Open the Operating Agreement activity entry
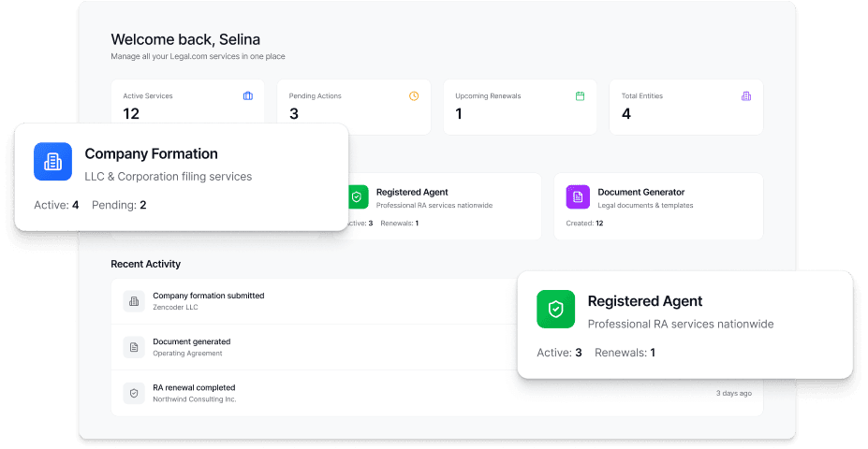868x449 pixels. click(187, 353)
